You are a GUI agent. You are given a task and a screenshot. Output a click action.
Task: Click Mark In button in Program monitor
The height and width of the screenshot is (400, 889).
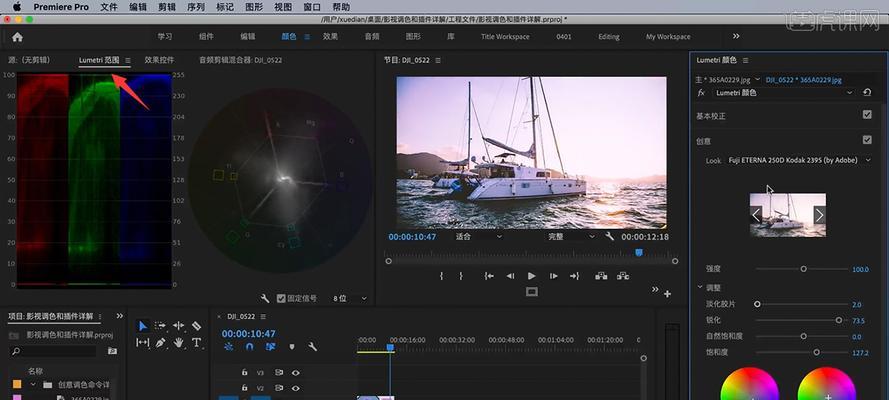coord(442,276)
